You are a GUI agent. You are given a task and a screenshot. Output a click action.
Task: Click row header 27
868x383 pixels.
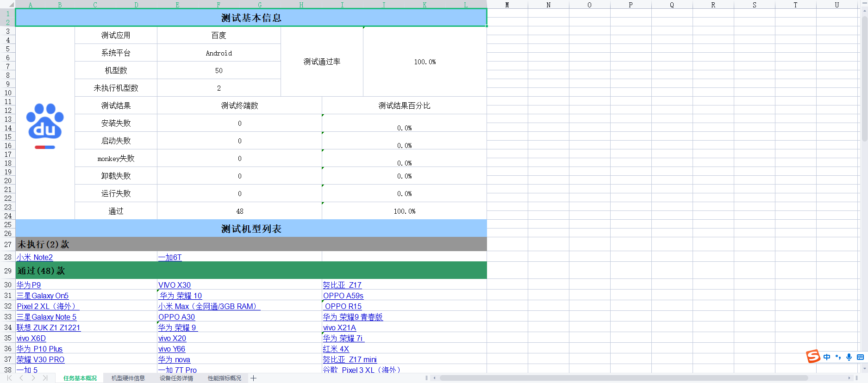8,244
